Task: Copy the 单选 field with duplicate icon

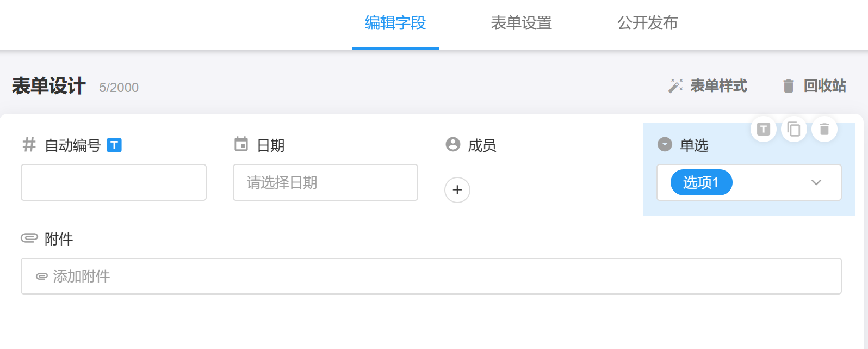Action: [794, 129]
